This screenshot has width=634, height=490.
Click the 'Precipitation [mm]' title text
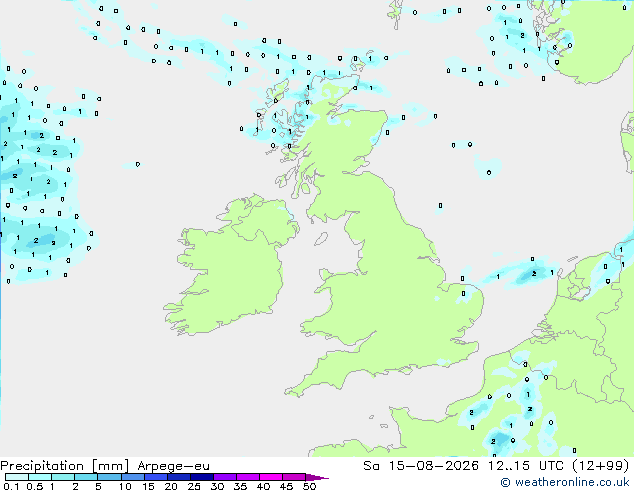[x=64, y=466]
